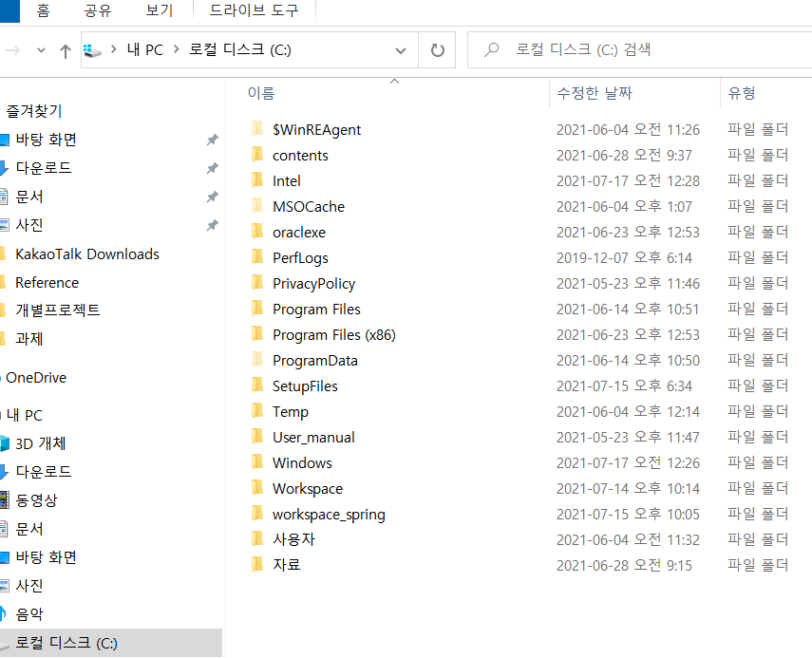Open 바탕 화면 under 내 PC

point(47,557)
